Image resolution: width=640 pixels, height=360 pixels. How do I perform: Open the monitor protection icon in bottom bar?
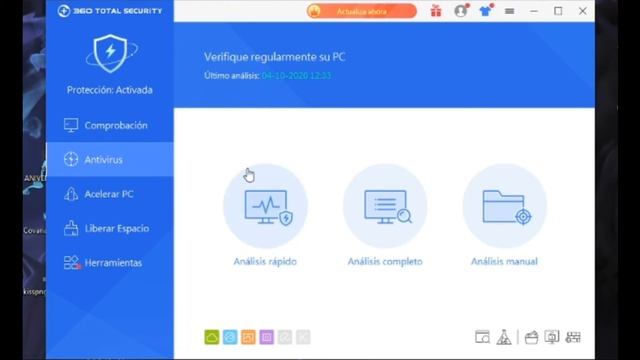[552, 337]
